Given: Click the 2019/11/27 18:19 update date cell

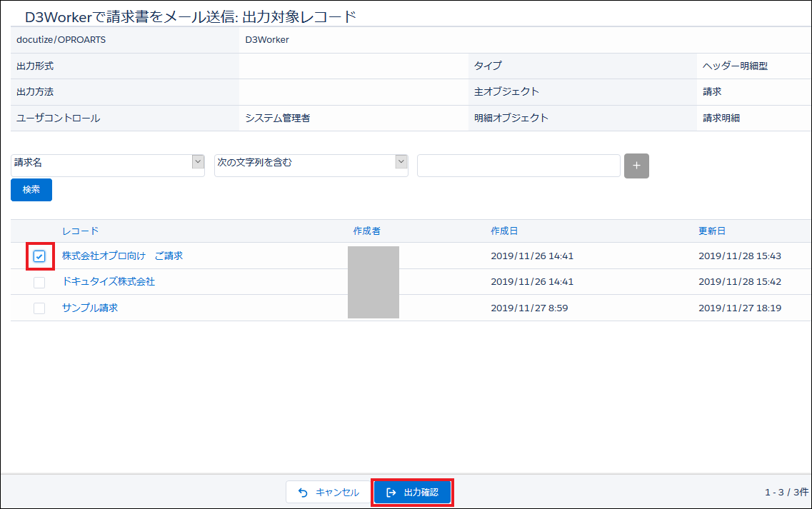Looking at the screenshot, I should [740, 308].
